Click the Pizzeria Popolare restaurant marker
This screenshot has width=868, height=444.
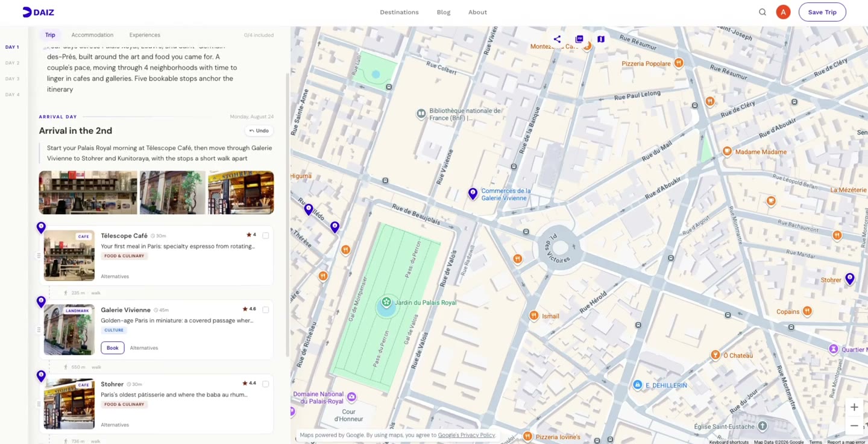tap(679, 63)
